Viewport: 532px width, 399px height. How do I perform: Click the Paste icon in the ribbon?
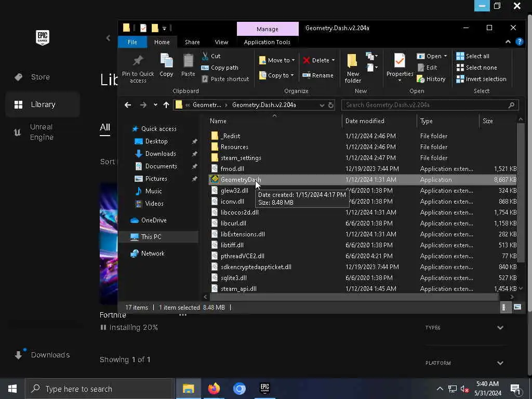click(188, 65)
